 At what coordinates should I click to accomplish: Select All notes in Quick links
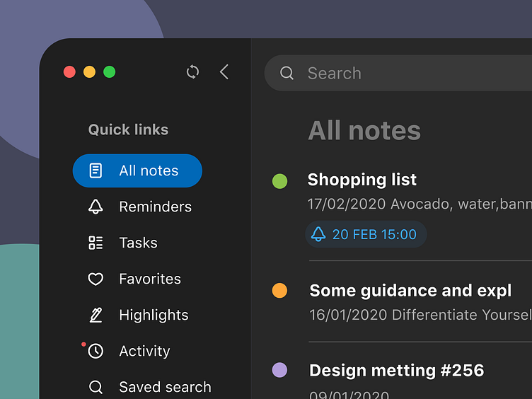click(137, 170)
